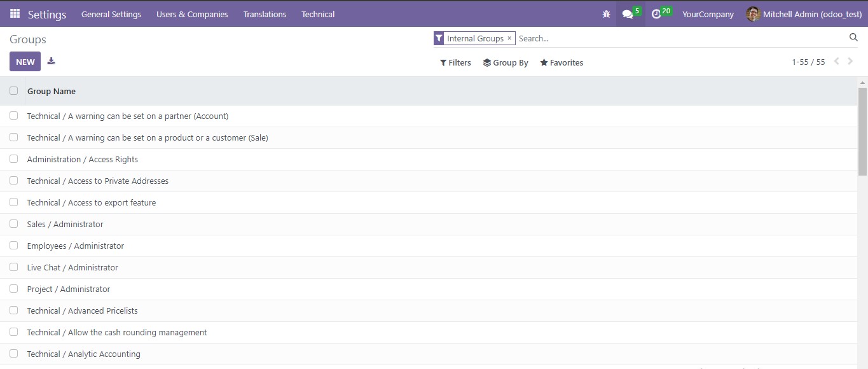Select the Advanced Pricelists checkbox

point(13,310)
